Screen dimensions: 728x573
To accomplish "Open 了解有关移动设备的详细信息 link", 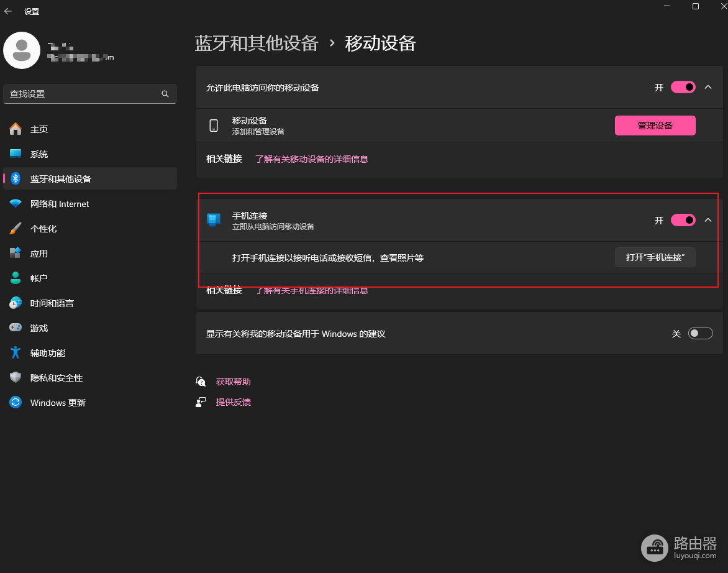I will click(x=312, y=159).
